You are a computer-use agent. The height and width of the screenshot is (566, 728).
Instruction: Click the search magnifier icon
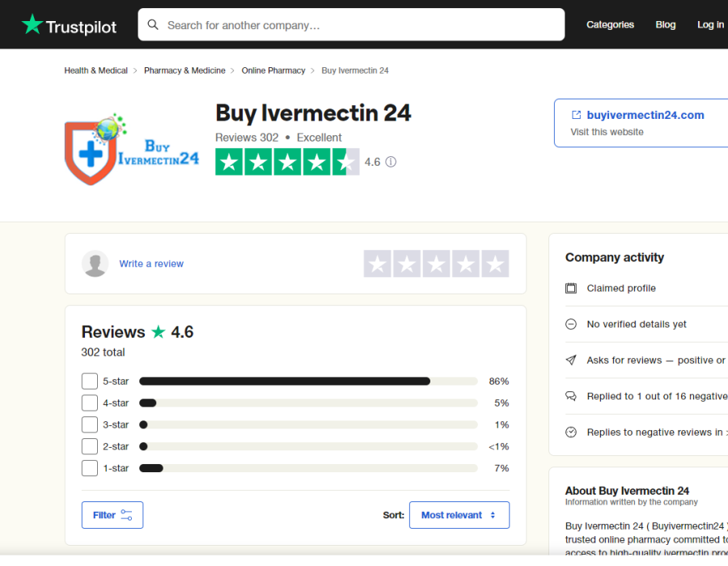pyautogui.click(x=153, y=25)
